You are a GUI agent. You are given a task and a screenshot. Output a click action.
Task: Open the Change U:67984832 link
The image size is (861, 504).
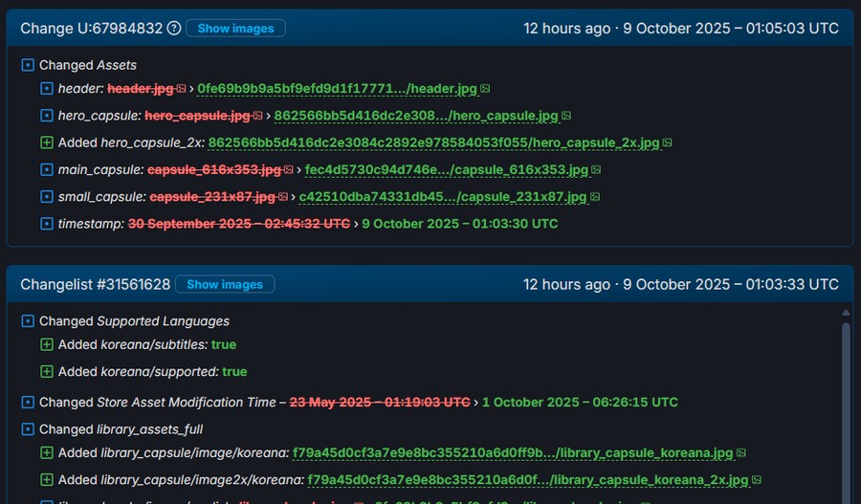point(92,29)
